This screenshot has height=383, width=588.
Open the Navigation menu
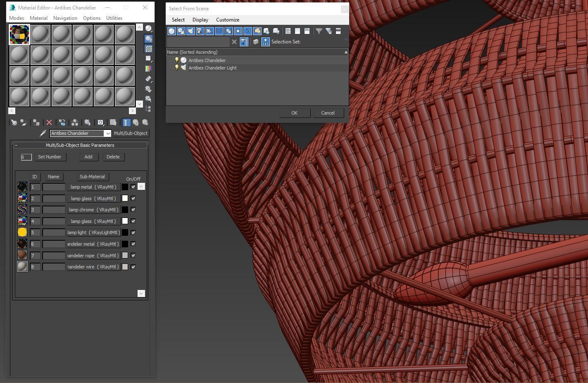click(x=65, y=18)
